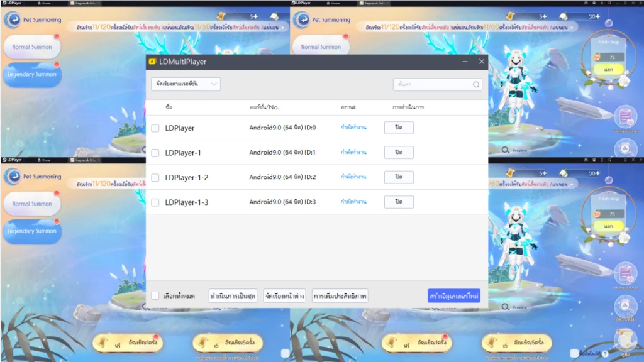Select Ragnarok tab in top-right window
Image resolution: width=644 pixels, height=362 pixels.
374,3
